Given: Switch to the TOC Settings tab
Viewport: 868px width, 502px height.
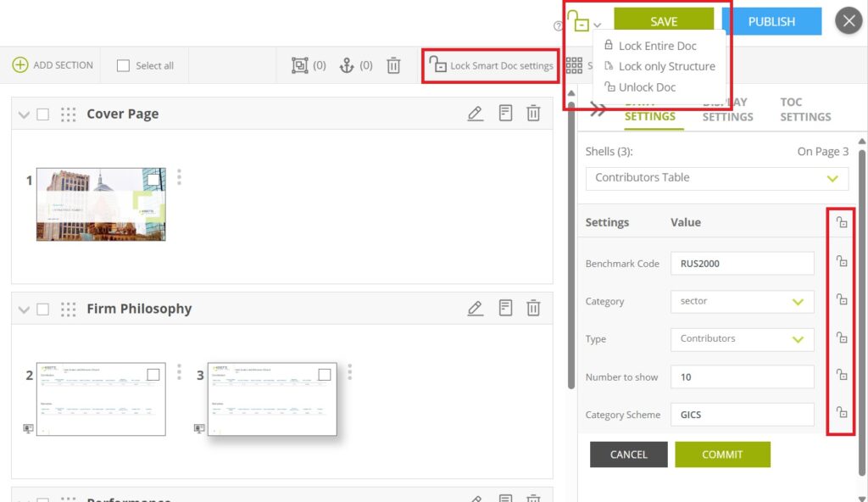Looking at the screenshot, I should [805, 109].
